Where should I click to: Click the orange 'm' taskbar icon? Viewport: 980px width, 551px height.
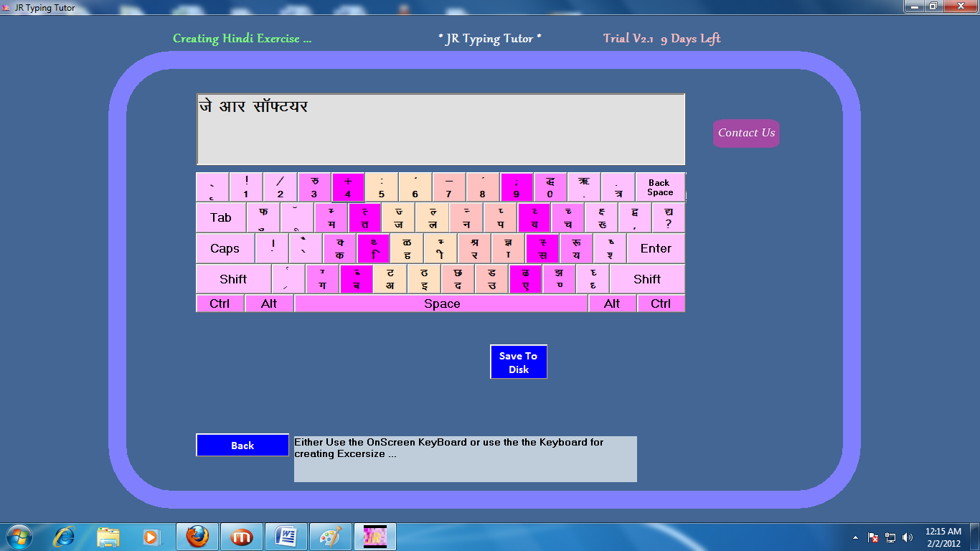coord(242,537)
